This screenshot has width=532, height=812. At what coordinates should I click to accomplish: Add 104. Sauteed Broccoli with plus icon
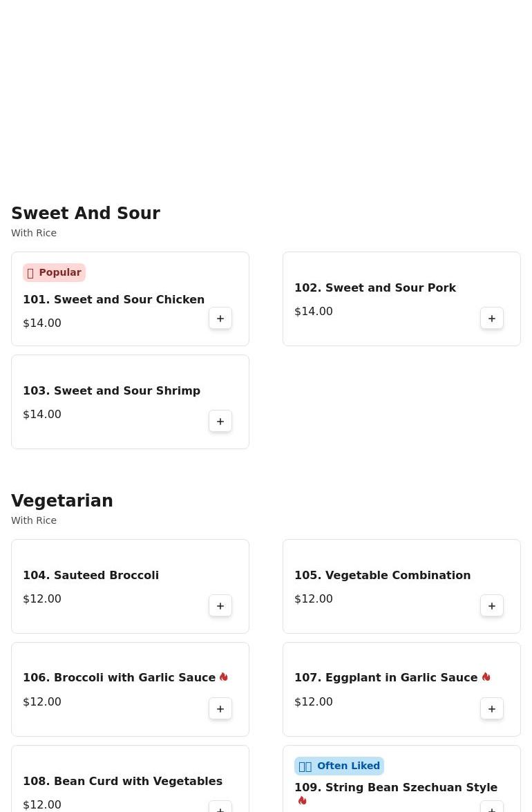click(220, 606)
